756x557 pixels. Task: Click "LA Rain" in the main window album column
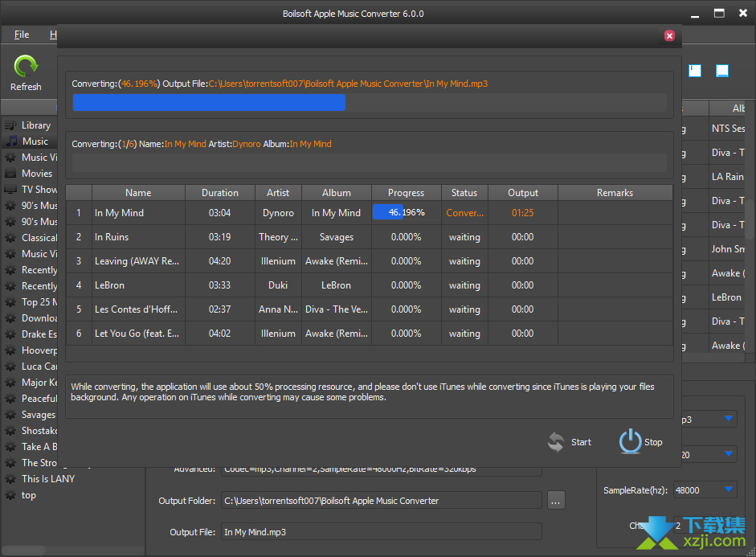tap(728, 177)
